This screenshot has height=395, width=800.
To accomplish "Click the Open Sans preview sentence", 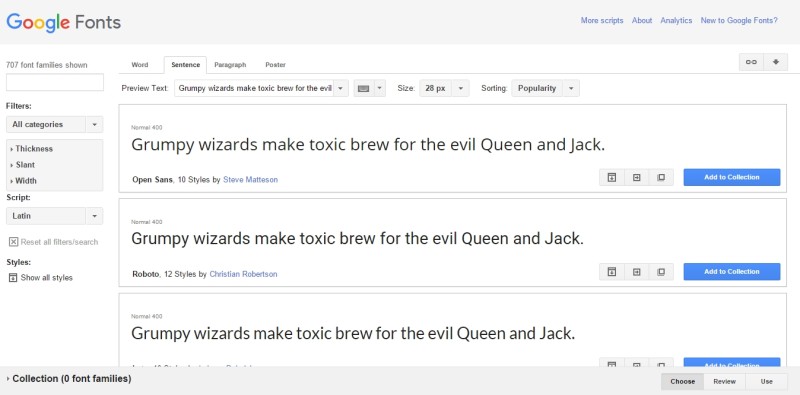I will click(368, 145).
